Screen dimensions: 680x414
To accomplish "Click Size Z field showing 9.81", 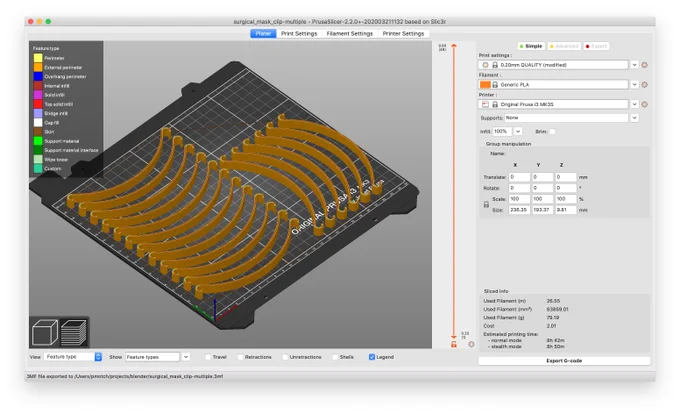I will coord(566,210).
